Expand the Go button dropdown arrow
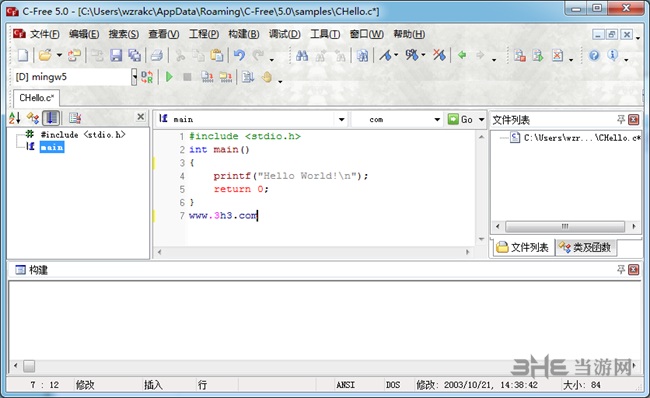 [481, 119]
